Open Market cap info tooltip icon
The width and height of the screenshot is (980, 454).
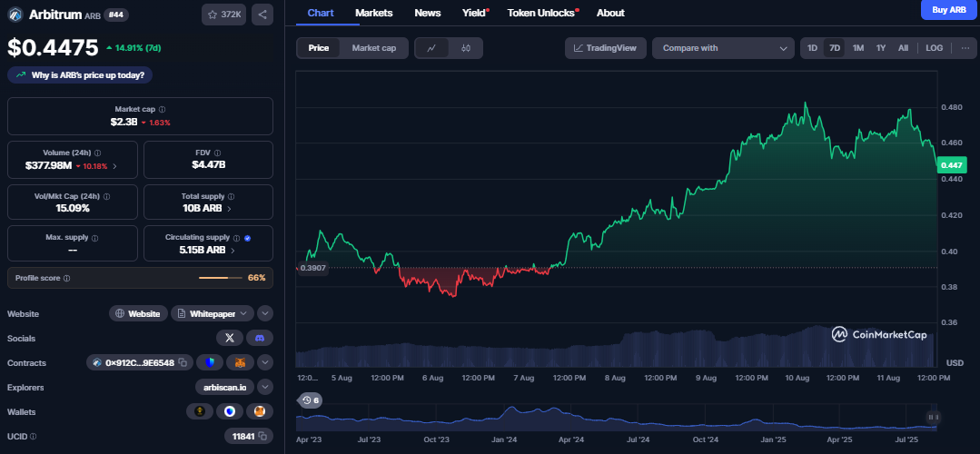coord(163,109)
